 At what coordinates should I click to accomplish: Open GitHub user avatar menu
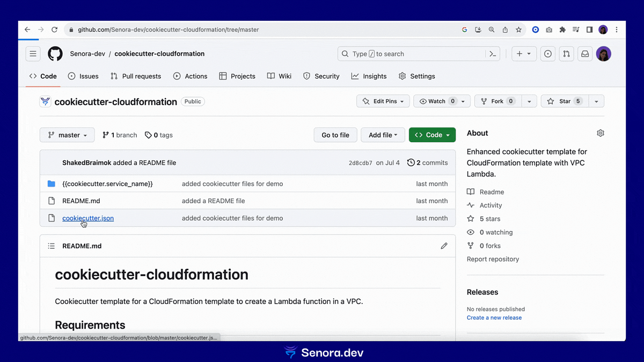click(x=604, y=54)
